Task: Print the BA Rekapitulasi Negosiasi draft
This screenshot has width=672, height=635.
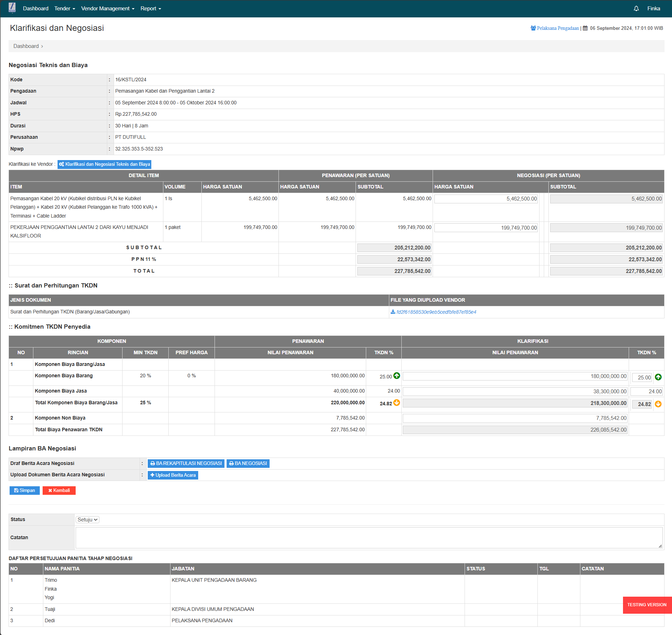Action: [186, 464]
